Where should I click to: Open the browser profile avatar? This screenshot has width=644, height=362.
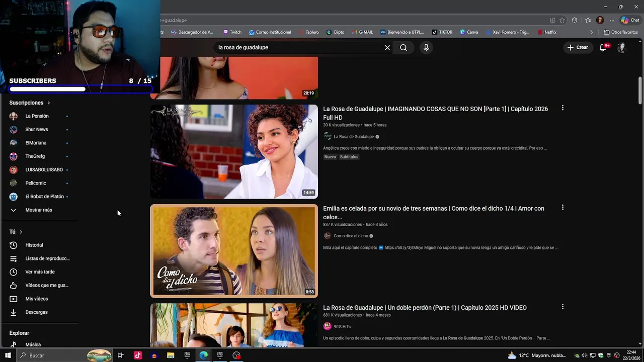[600, 20]
